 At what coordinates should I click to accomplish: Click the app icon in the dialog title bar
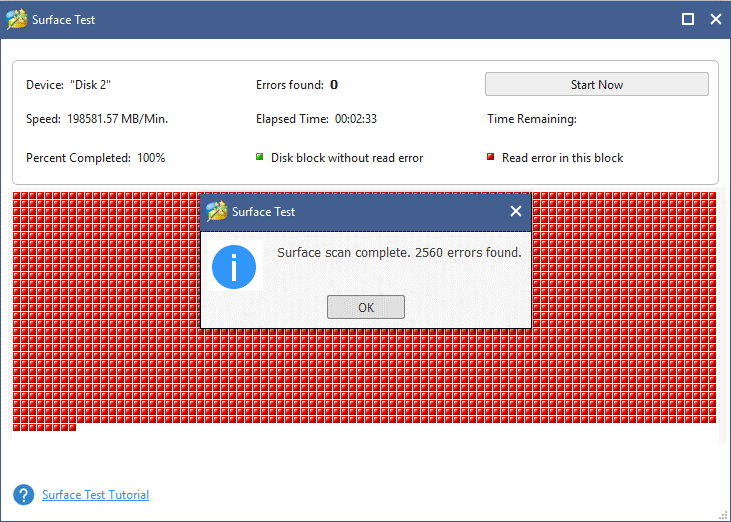pos(215,211)
